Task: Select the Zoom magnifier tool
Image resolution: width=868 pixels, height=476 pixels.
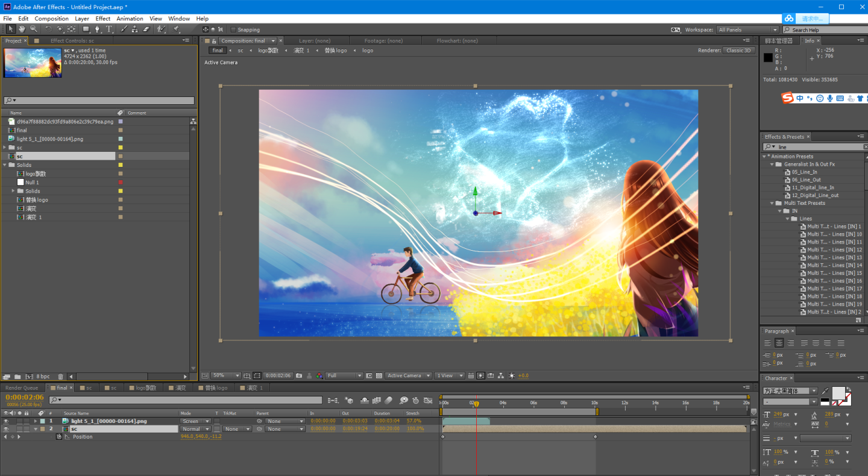Action: pos(33,29)
